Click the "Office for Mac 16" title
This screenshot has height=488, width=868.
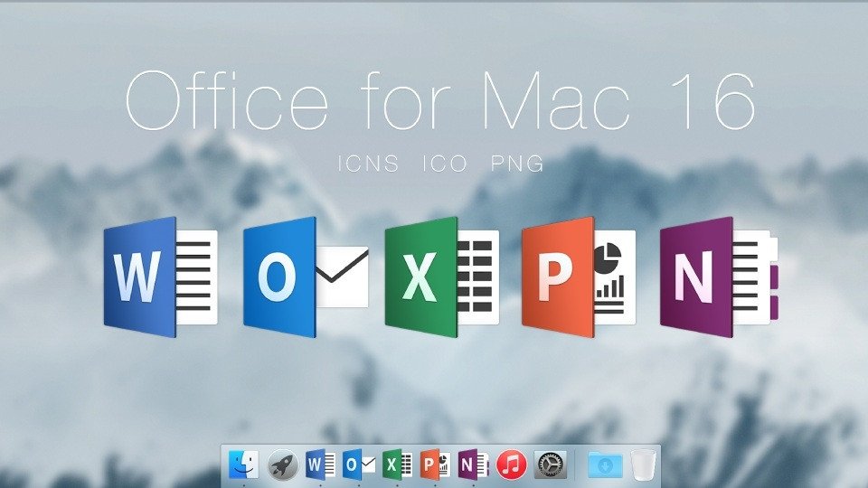click(x=439, y=101)
